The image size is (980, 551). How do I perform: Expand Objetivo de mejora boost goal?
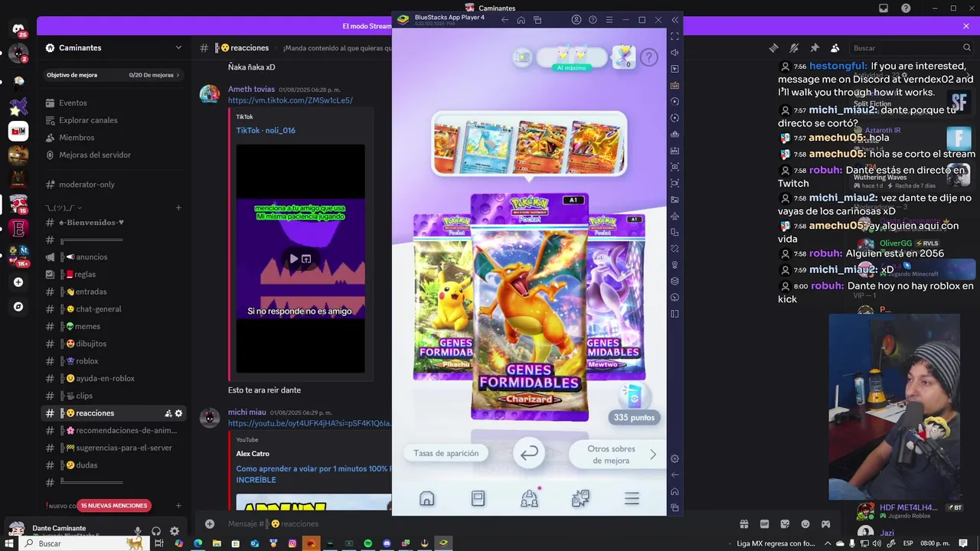pyautogui.click(x=113, y=75)
